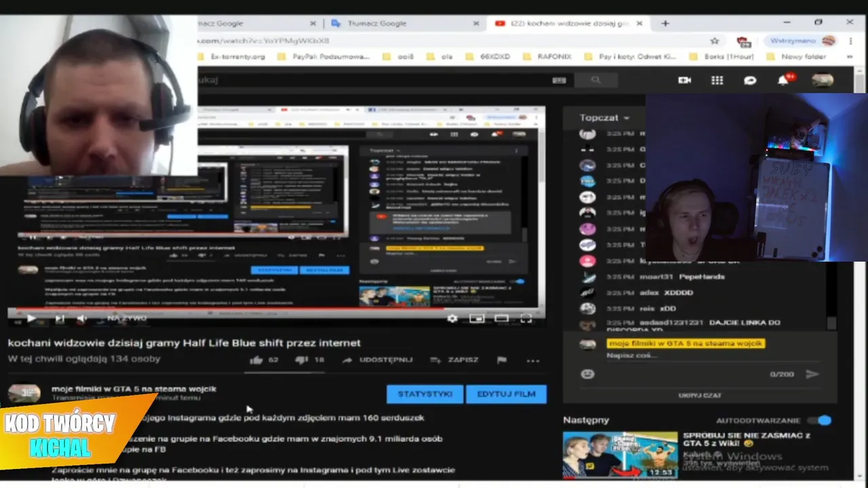The height and width of the screenshot is (488, 868).
Task: Switch to theater mode
Action: (x=501, y=318)
